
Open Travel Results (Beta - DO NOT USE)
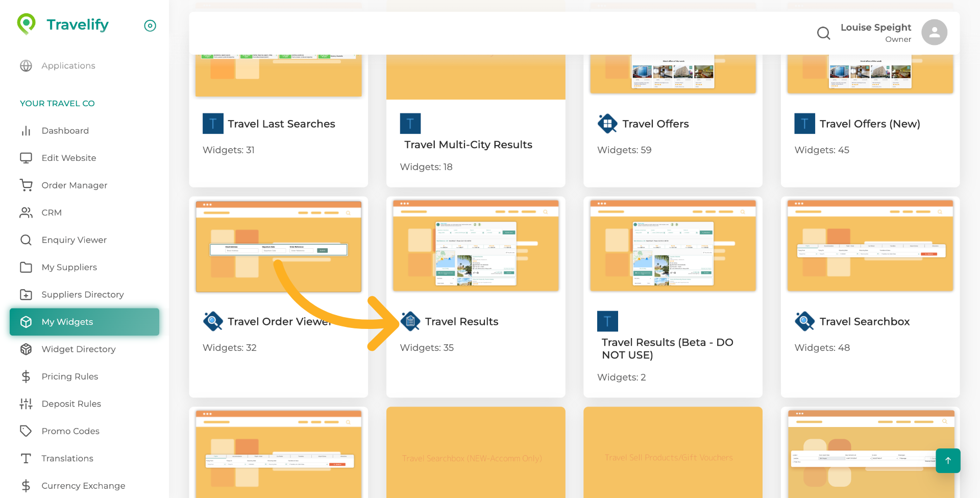pyautogui.click(x=667, y=349)
